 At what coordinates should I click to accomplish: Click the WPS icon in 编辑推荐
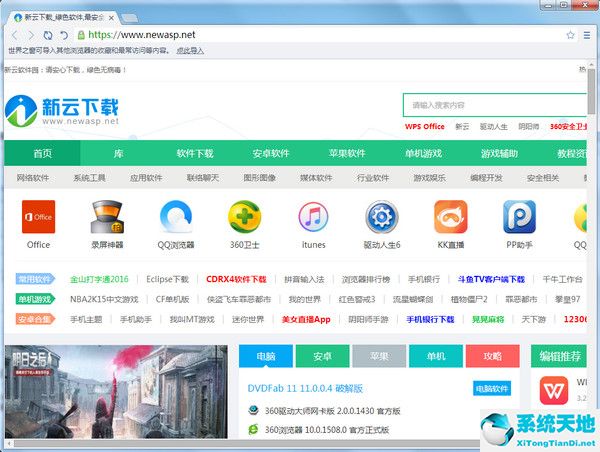pyautogui.click(x=554, y=391)
